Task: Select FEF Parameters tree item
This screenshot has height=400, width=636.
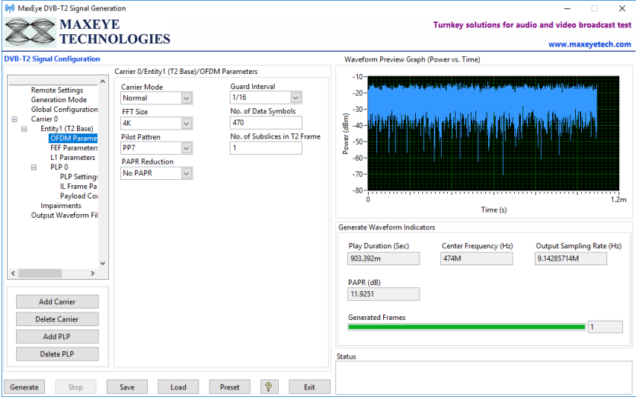Action: [74, 148]
